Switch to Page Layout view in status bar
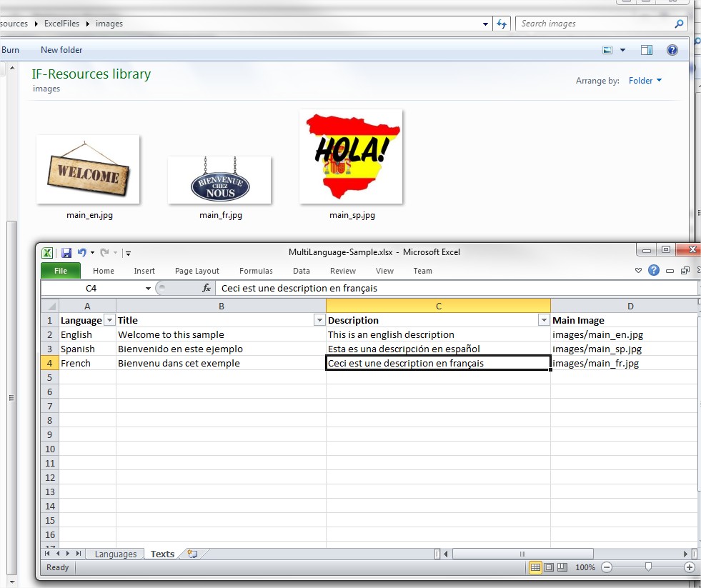The image size is (701, 588). [x=549, y=567]
